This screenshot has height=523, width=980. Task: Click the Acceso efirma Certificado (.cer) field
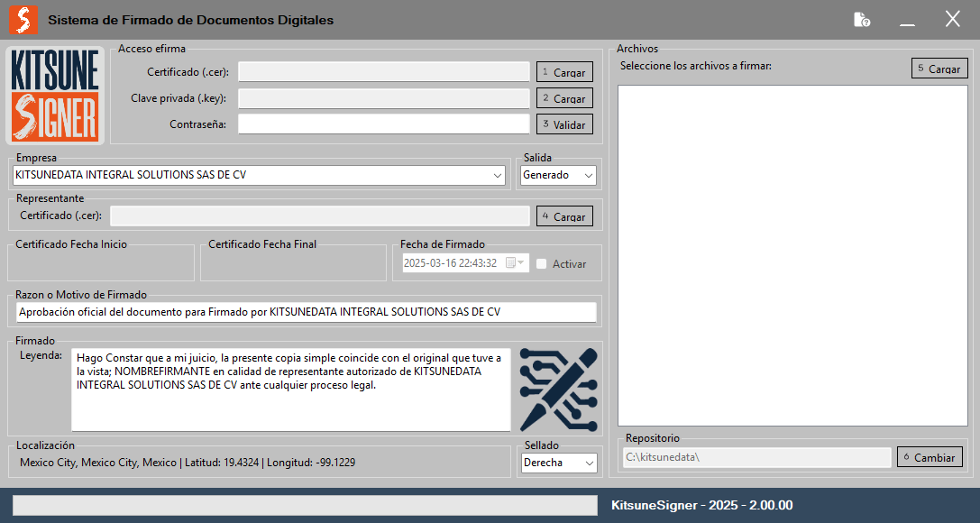pos(384,72)
